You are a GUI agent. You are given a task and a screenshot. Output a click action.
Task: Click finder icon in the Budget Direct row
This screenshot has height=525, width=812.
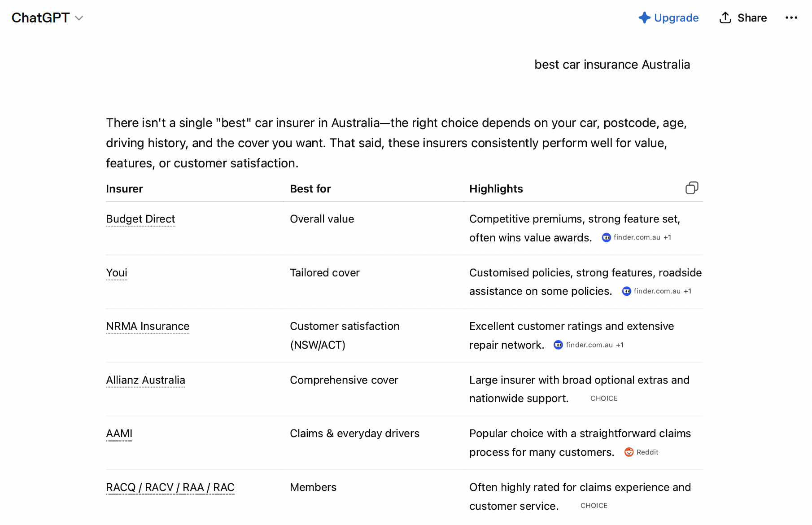pyautogui.click(x=607, y=237)
